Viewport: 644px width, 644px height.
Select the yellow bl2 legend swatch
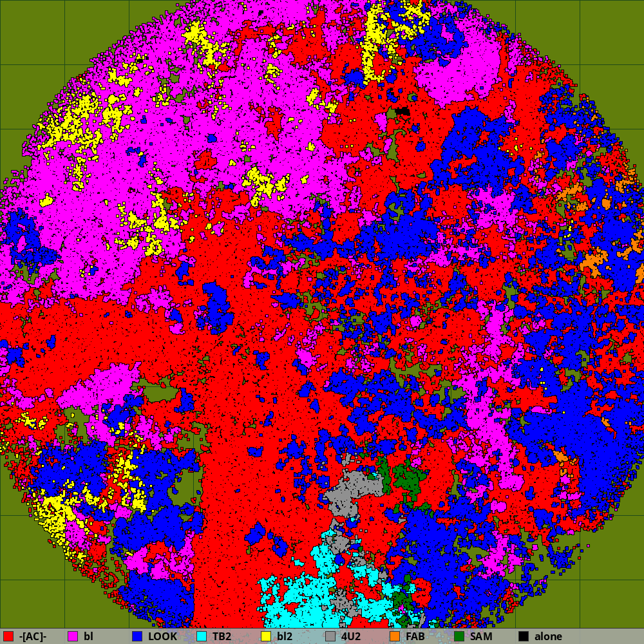(266, 636)
